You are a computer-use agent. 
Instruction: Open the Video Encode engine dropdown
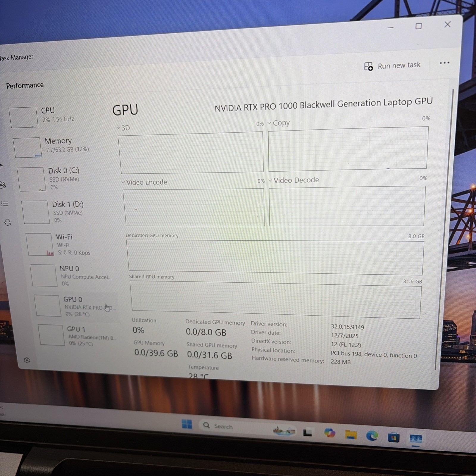[x=144, y=182]
